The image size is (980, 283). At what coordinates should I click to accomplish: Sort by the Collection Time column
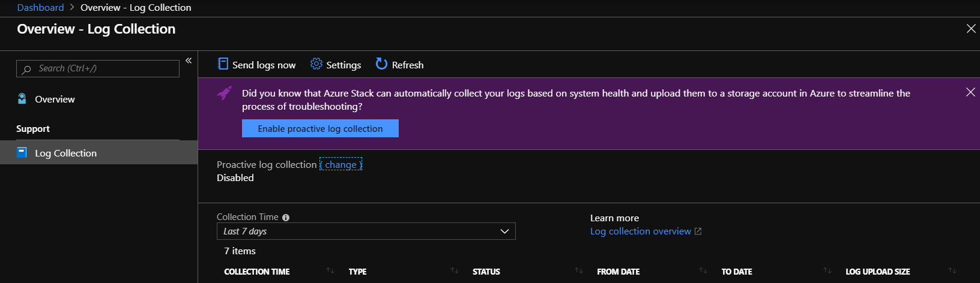click(330, 272)
